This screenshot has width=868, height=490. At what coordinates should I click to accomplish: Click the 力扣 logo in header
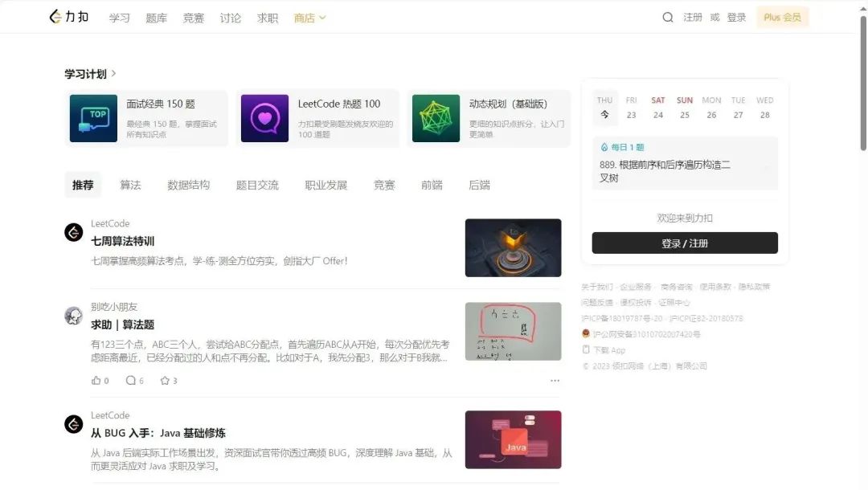tap(68, 17)
